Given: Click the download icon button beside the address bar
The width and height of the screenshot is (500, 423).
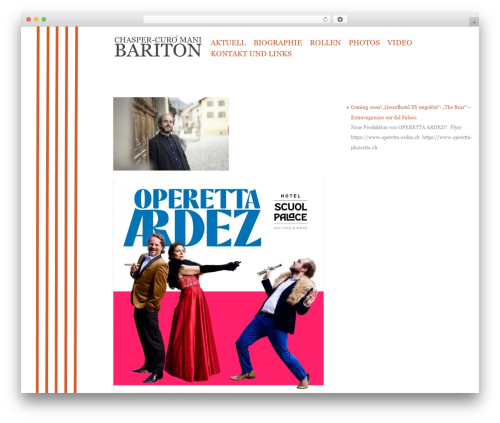Looking at the screenshot, I should (x=340, y=19).
